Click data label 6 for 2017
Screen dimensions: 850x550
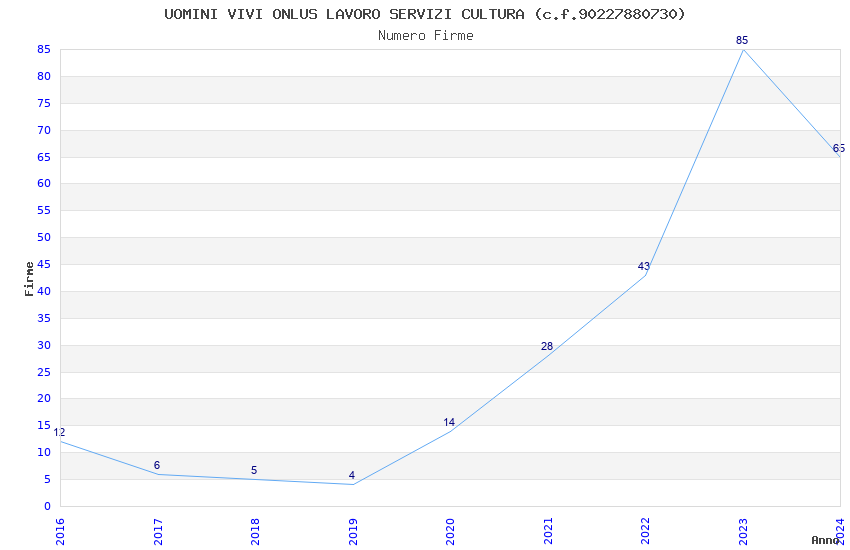pos(157,465)
